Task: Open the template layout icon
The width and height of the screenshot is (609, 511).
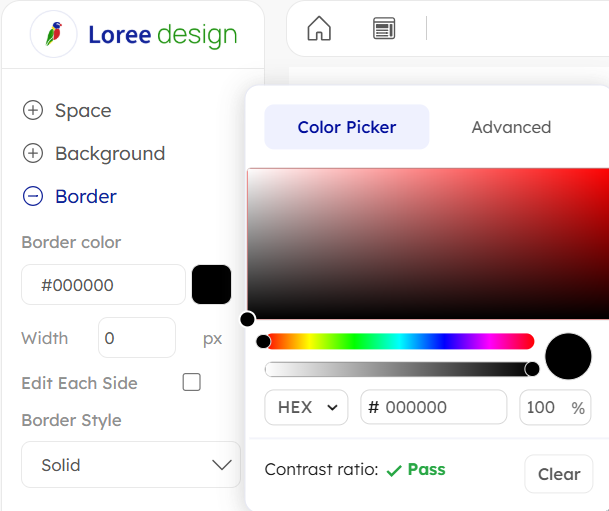Action: pyautogui.click(x=384, y=28)
